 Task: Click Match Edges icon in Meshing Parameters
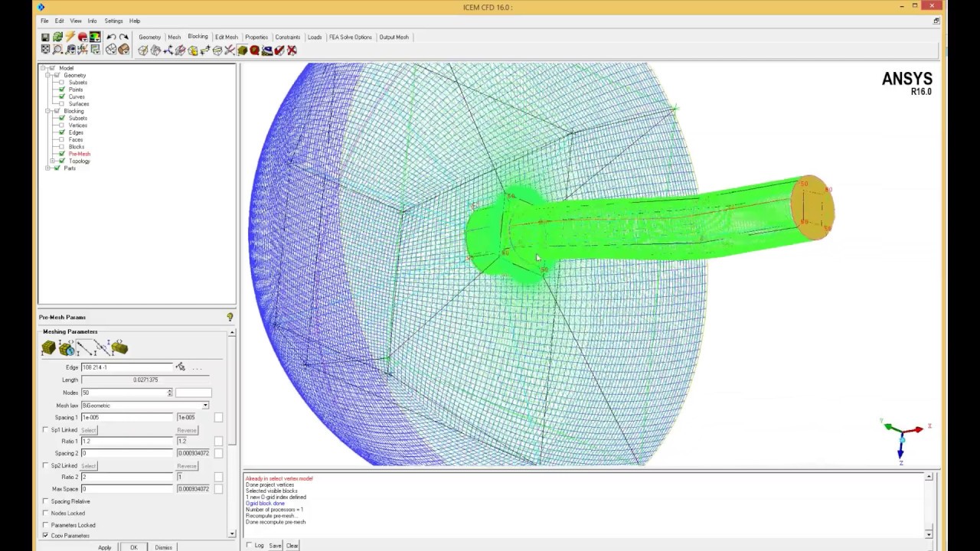pyautogui.click(x=102, y=348)
